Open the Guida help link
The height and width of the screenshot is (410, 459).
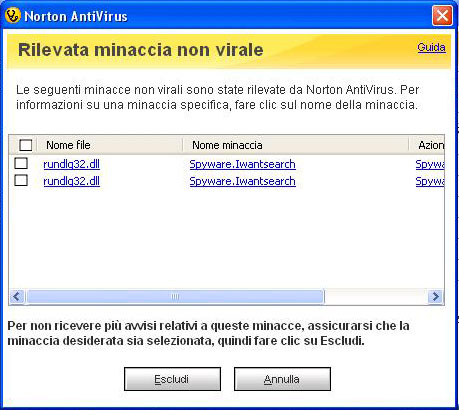point(431,47)
